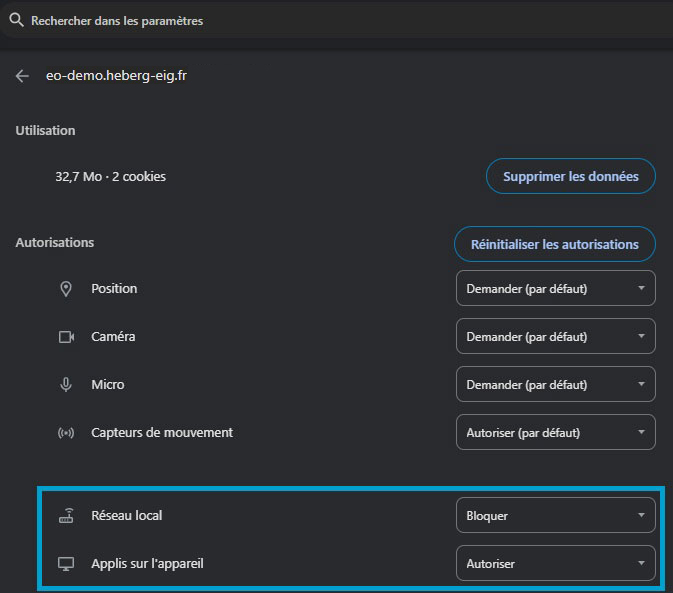Click the Position location pin icon
Image resolution: width=673 pixels, height=593 pixels.
[66, 289]
